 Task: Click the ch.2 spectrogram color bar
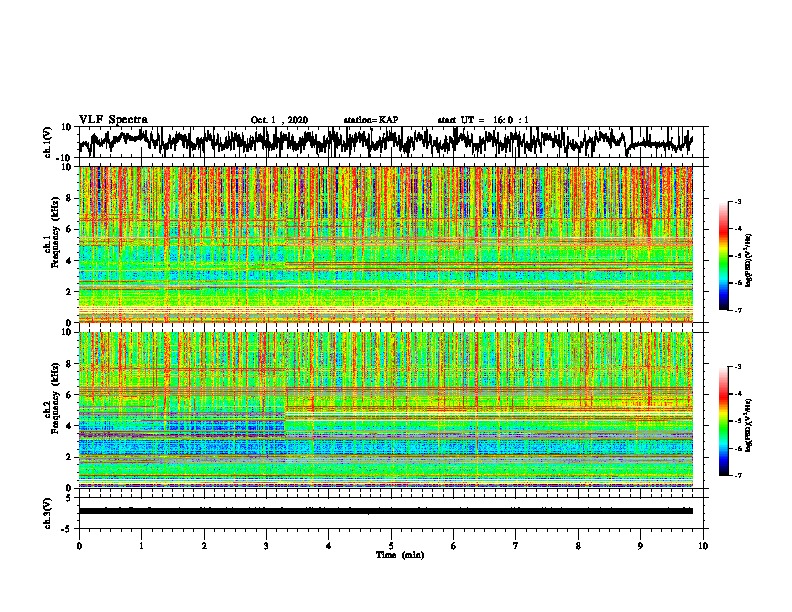723,421
